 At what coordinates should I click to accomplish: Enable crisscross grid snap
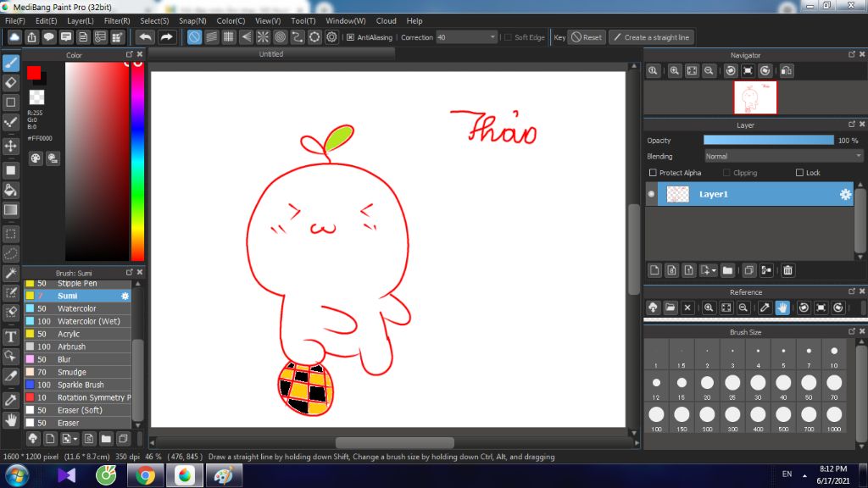229,37
